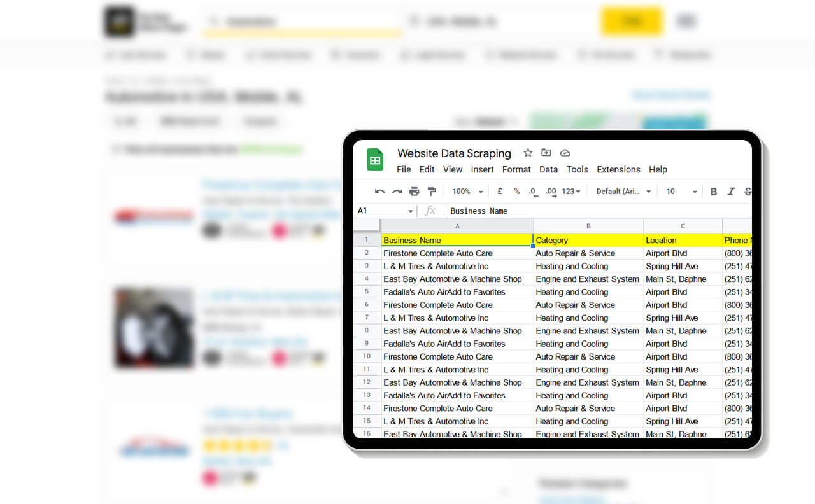Star the Website Data Scraping document
This screenshot has width=815, height=504.
click(x=528, y=153)
